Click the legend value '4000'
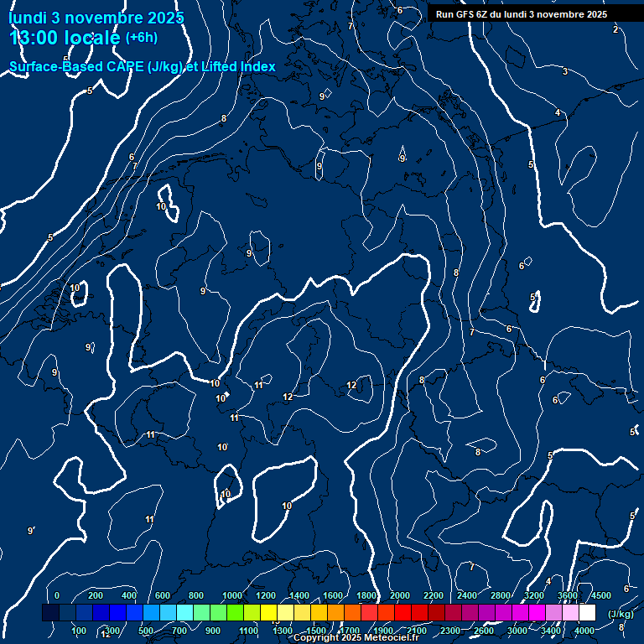The image size is (644, 644). tap(584, 631)
